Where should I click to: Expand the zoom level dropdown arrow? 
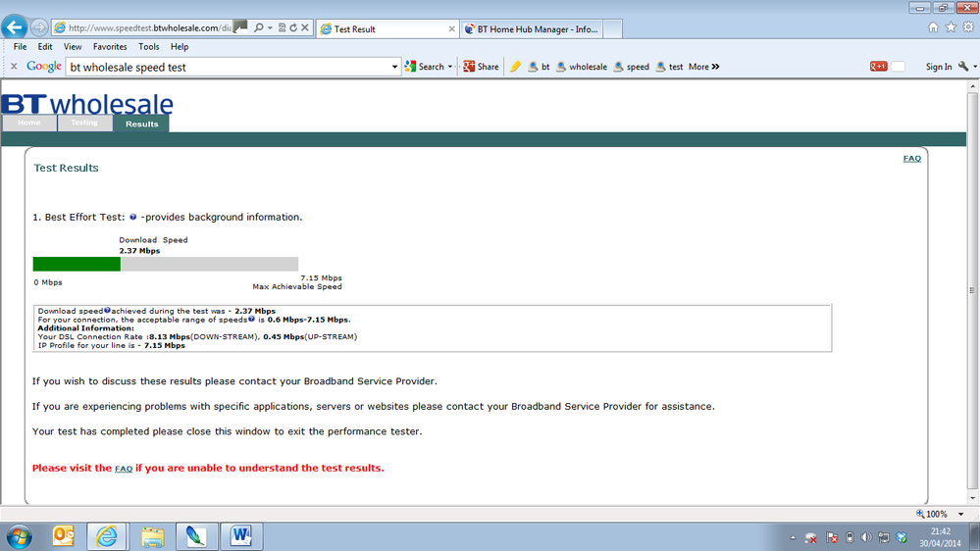(x=960, y=514)
